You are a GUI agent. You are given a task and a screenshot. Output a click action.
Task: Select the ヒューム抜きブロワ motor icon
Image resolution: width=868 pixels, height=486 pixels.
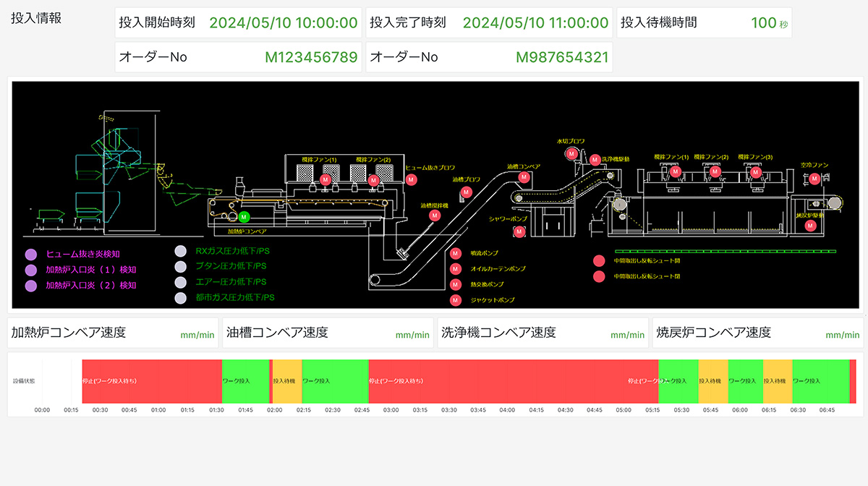click(411, 181)
